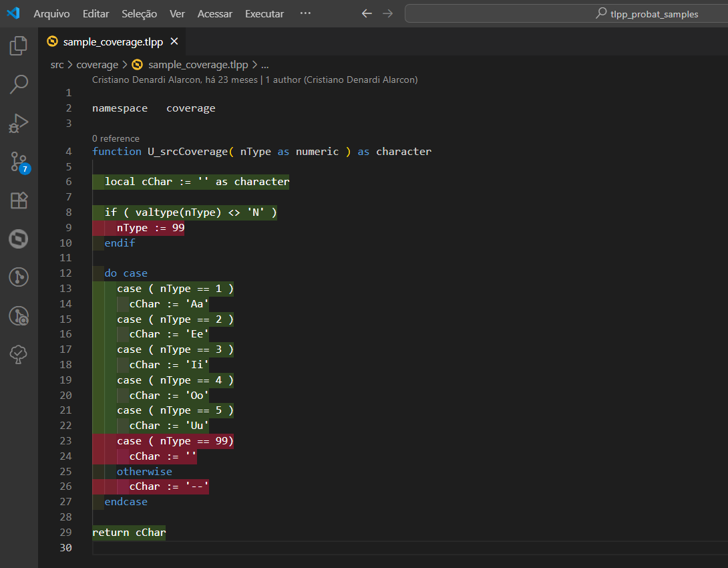Click the 'Uu' string assignment line

coord(169,426)
